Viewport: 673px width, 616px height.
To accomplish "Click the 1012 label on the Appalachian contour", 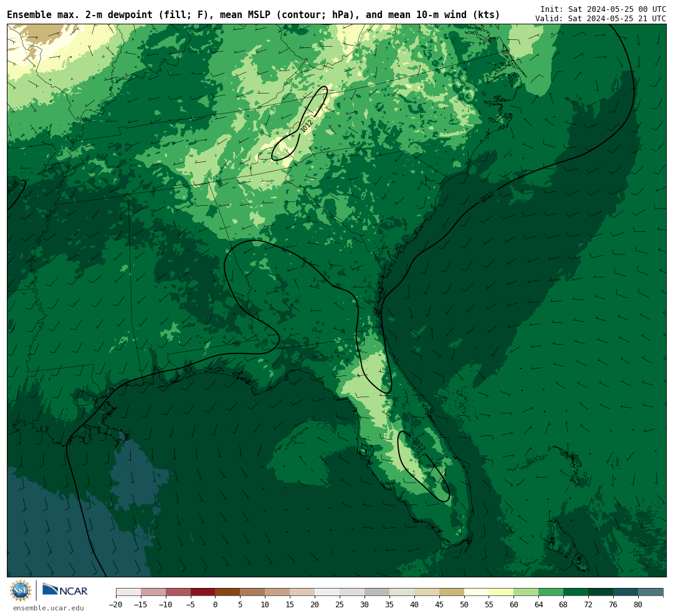I will coord(307,126).
